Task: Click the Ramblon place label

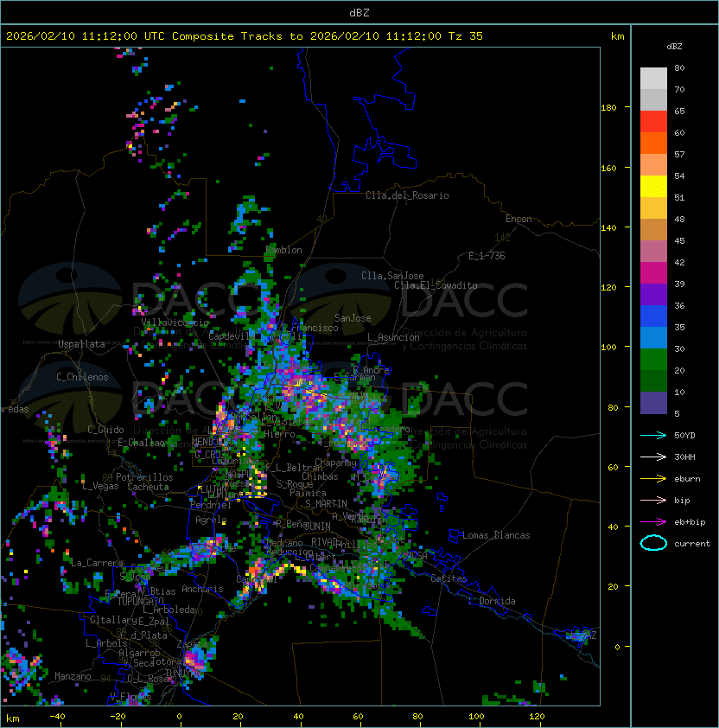Action: (x=283, y=250)
